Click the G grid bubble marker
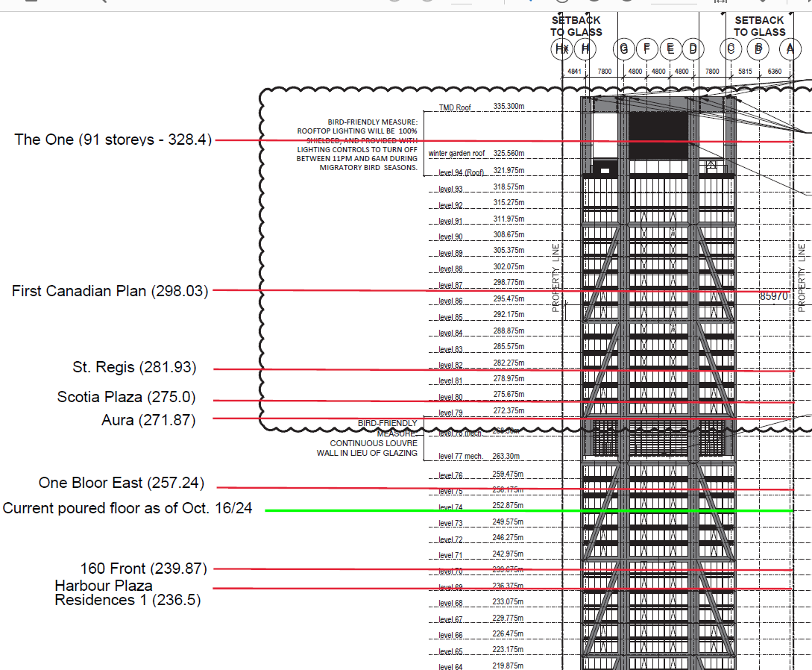 click(624, 49)
